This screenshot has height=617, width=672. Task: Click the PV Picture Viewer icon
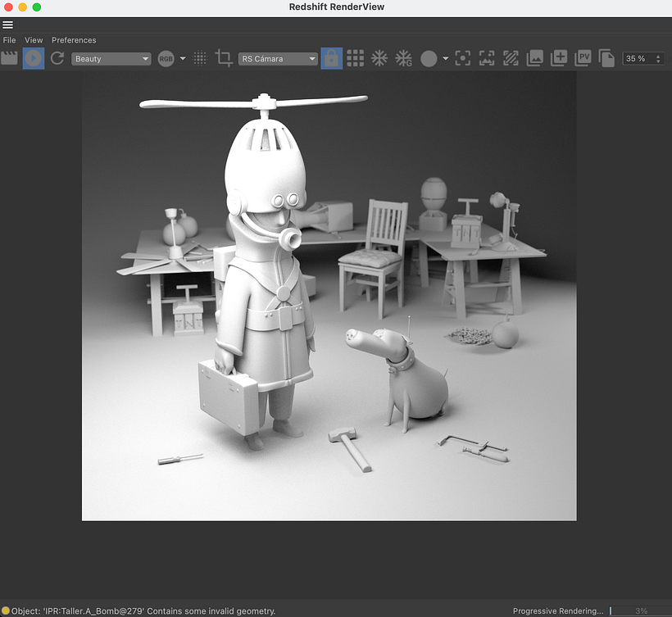click(x=583, y=58)
